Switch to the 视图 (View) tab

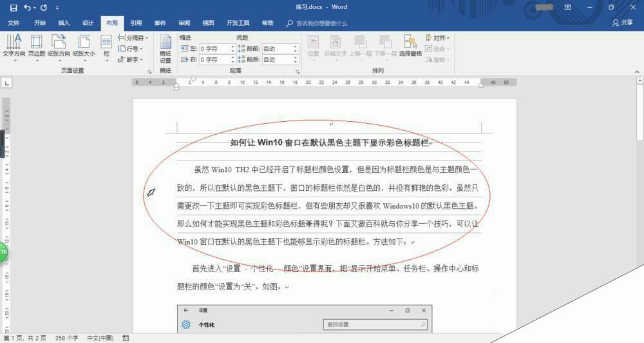tap(208, 23)
